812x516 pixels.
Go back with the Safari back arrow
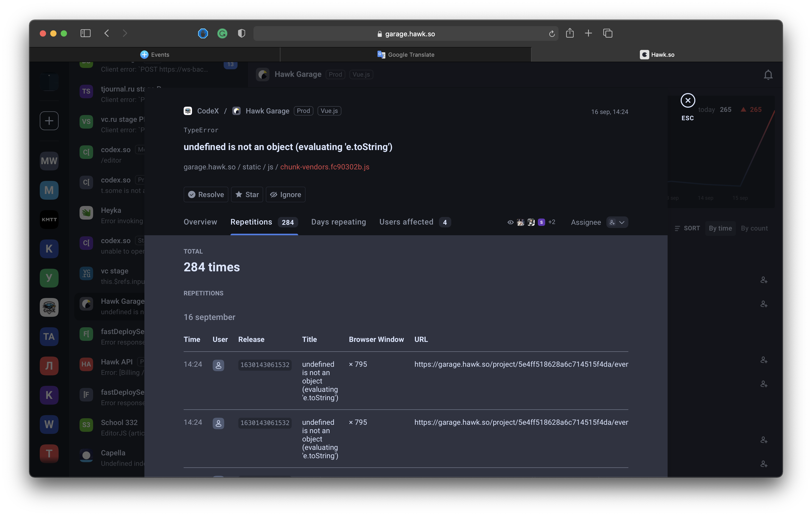[106, 33]
